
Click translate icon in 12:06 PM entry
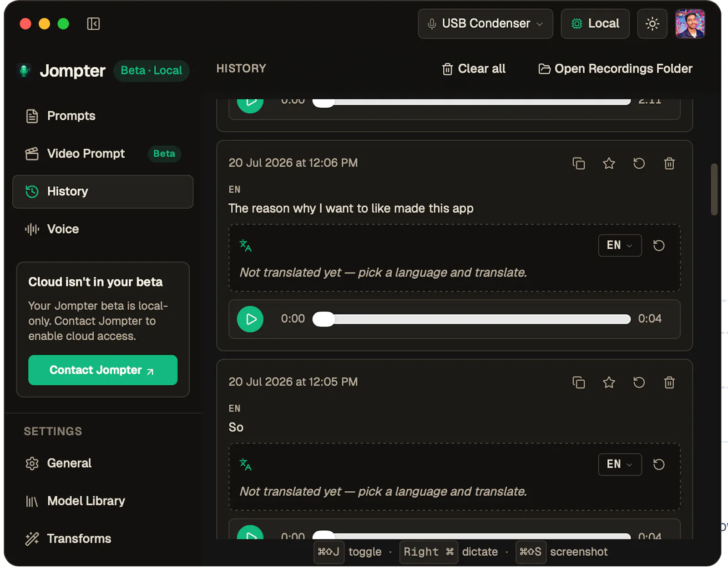pos(246,246)
